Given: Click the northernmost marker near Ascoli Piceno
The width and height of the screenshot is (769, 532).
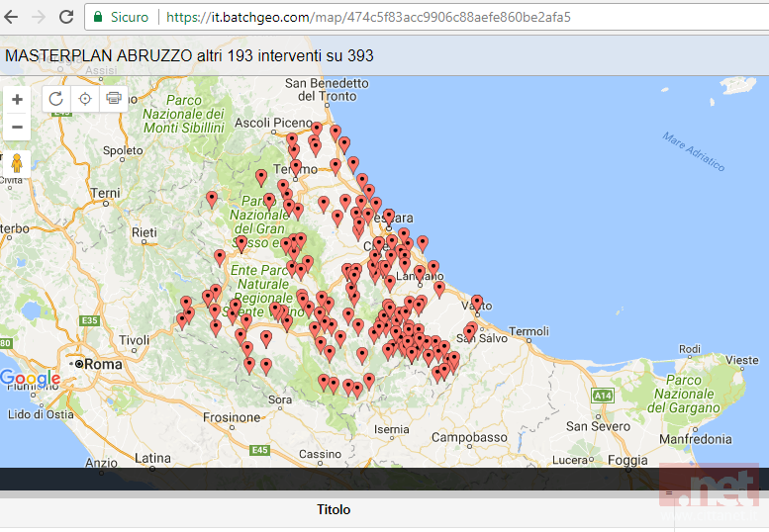Looking at the screenshot, I should pyautogui.click(x=317, y=129).
